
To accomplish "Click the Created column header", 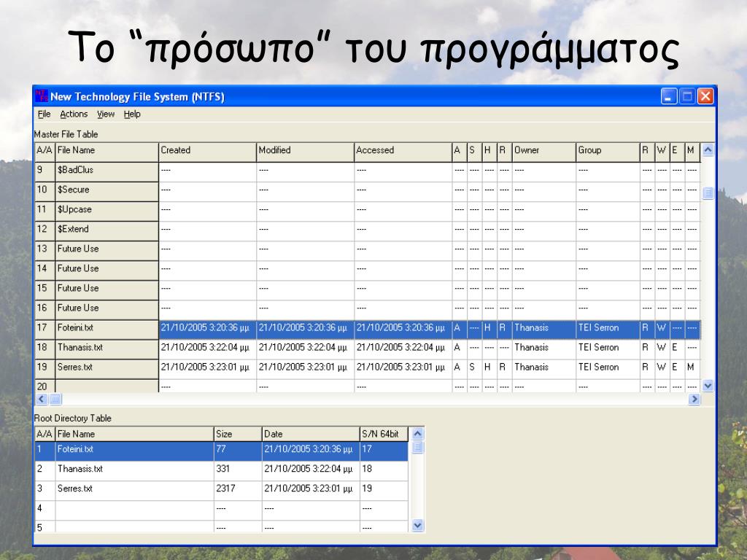I will coord(207,152).
